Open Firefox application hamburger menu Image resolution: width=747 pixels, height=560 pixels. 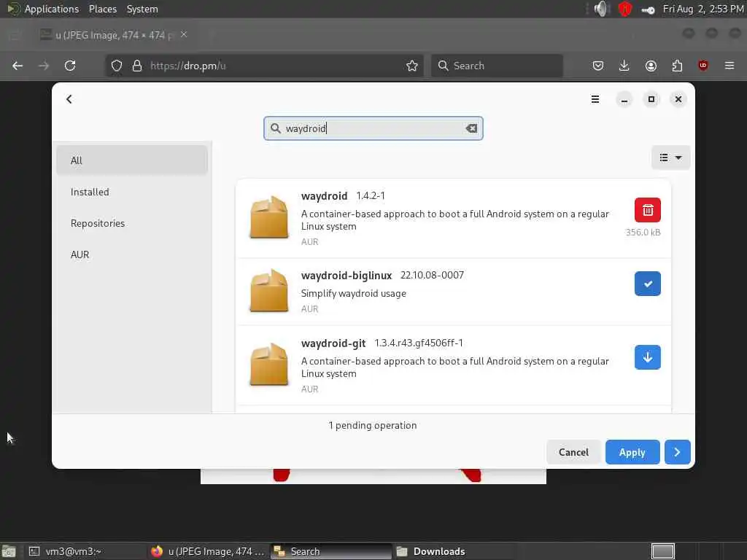[x=729, y=66]
